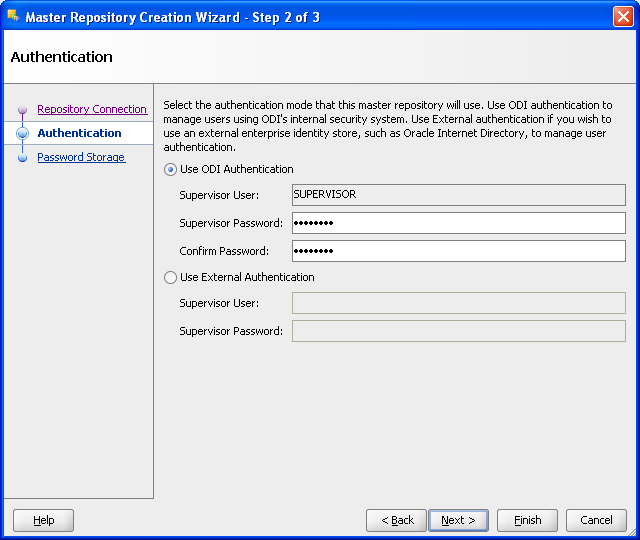Click the Authentication step circle marker
Image resolution: width=640 pixels, height=540 pixels.
click(22, 133)
